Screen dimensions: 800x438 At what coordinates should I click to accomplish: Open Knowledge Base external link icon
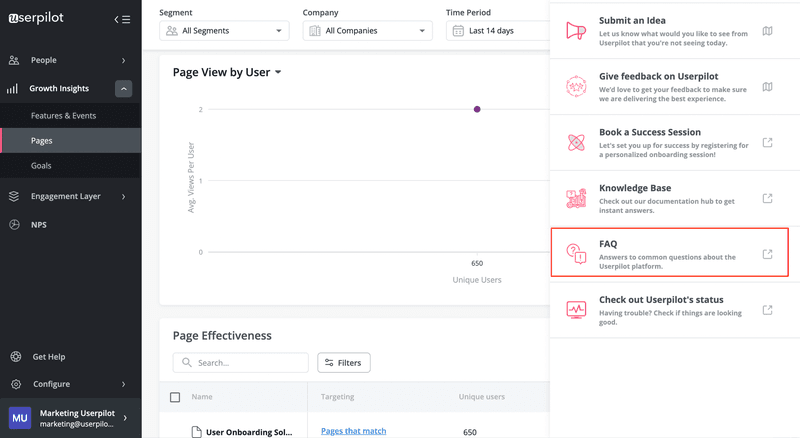(767, 198)
